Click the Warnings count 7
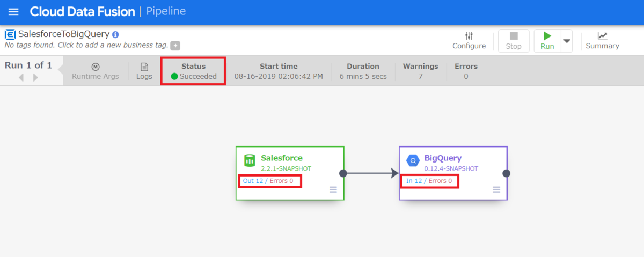This screenshot has width=644, height=257. 420,76
